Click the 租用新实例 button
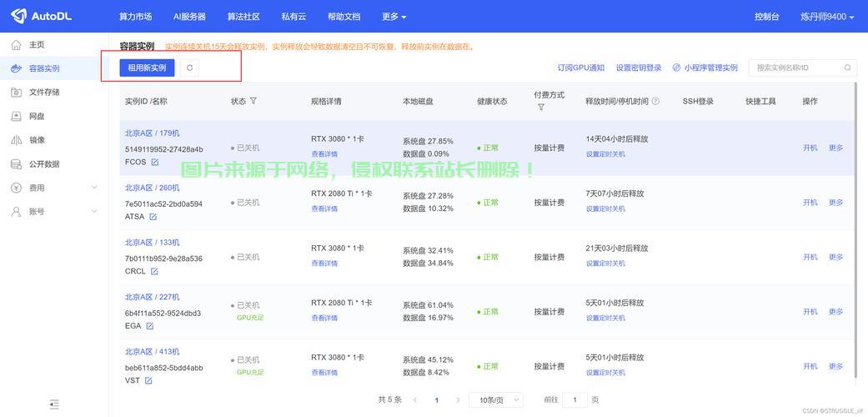 pyautogui.click(x=147, y=68)
